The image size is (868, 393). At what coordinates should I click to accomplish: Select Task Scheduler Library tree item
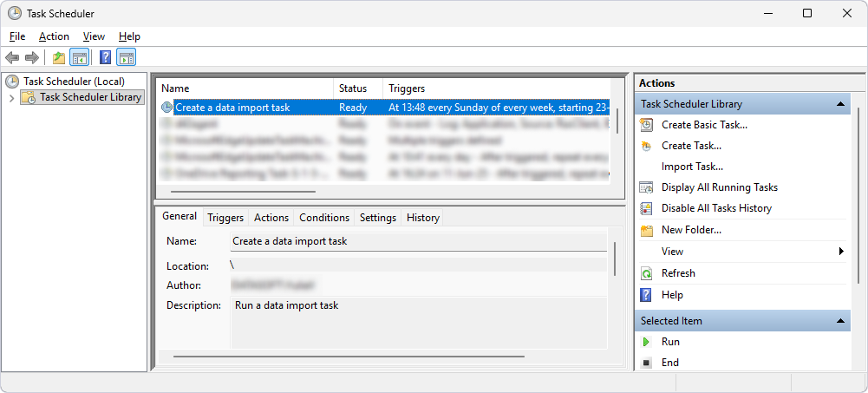click(91, 97)
